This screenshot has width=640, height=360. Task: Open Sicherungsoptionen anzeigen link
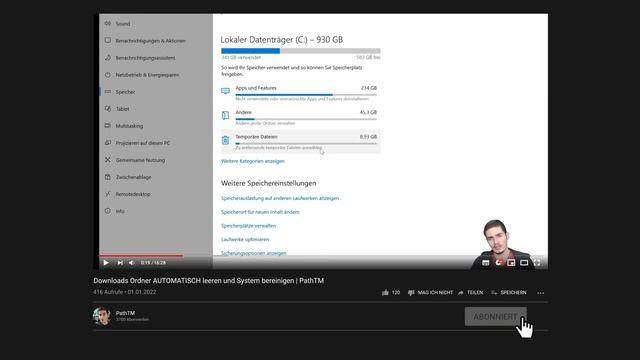[253, 253]
